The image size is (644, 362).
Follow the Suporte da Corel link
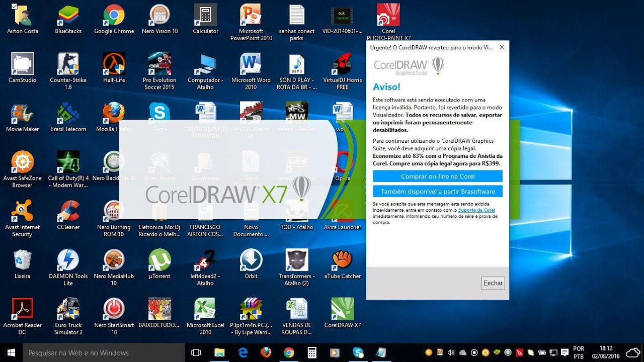476,210
